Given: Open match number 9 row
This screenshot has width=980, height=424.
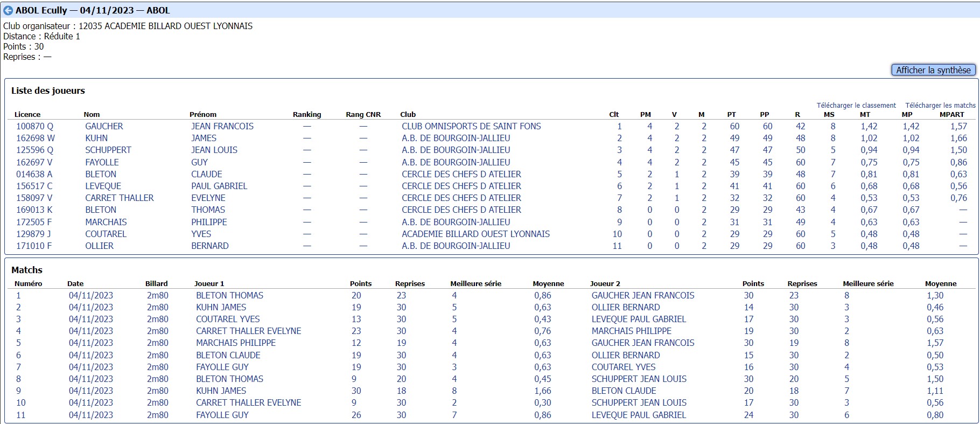Looking at the screenshot, I should click(x=18, y=391).
